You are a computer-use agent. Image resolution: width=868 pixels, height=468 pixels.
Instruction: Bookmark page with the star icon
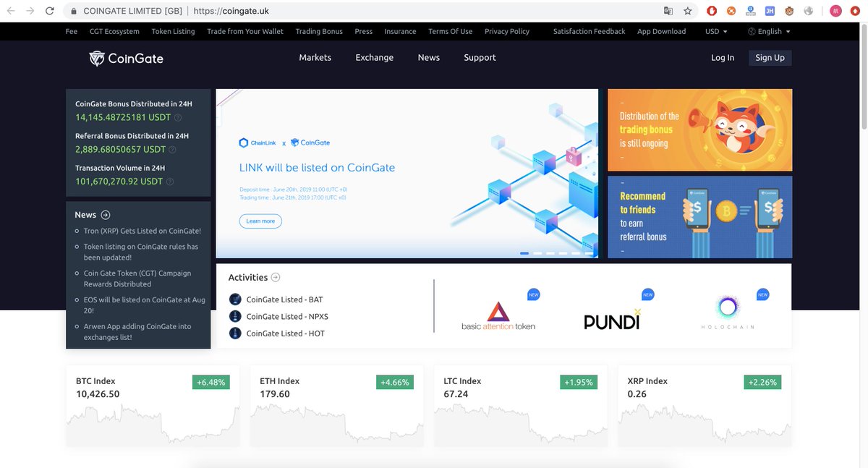pyautogui.click(x=688, y=11)
